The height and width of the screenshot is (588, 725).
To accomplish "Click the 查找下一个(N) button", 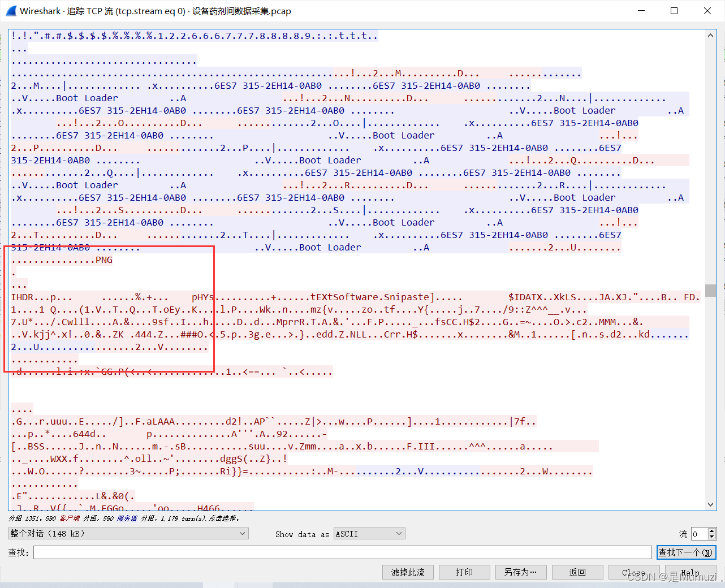I will [x=687, y=552].
